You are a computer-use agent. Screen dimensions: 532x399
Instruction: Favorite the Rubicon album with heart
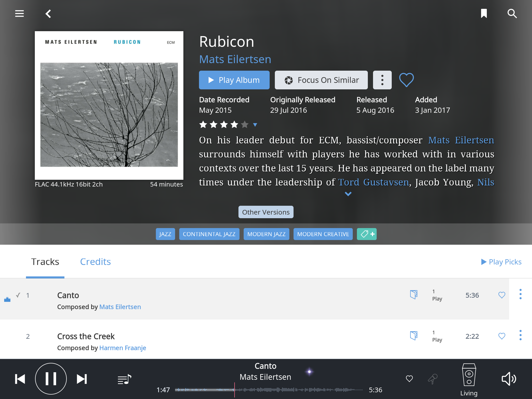click(x=406, y=80)
